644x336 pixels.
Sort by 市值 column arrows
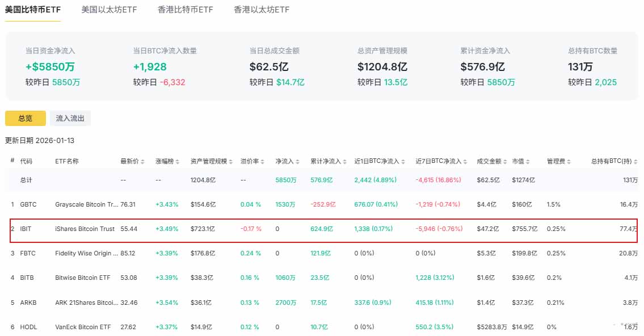[528, 162]
